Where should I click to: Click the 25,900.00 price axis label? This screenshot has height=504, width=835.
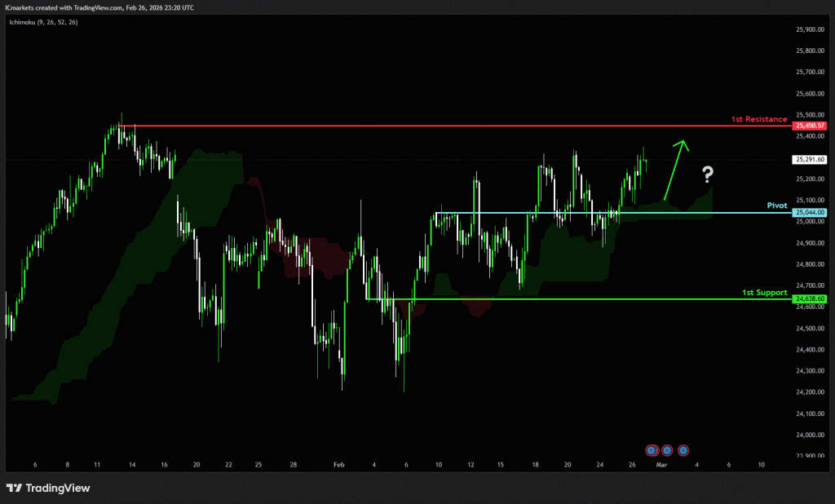(810, 29)
